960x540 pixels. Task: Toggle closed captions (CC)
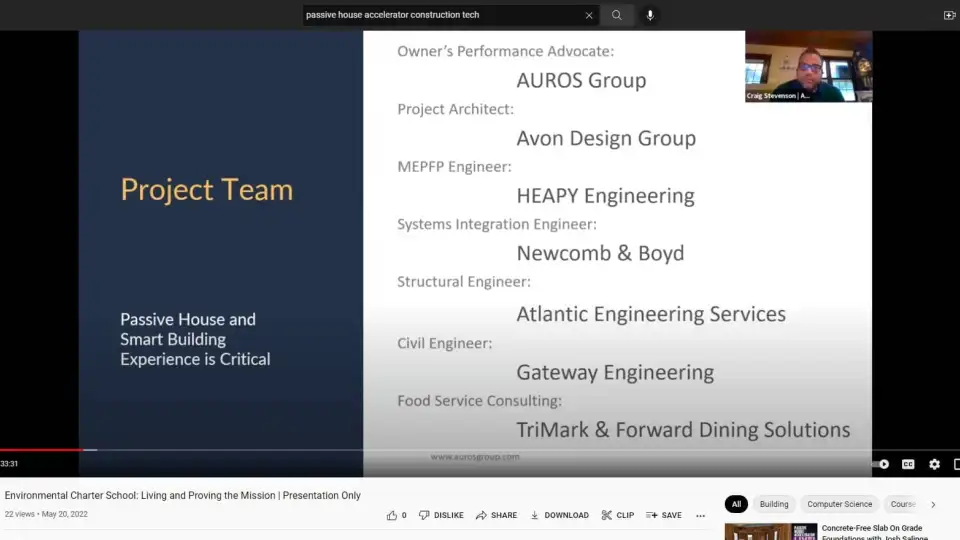coord(908,464)
